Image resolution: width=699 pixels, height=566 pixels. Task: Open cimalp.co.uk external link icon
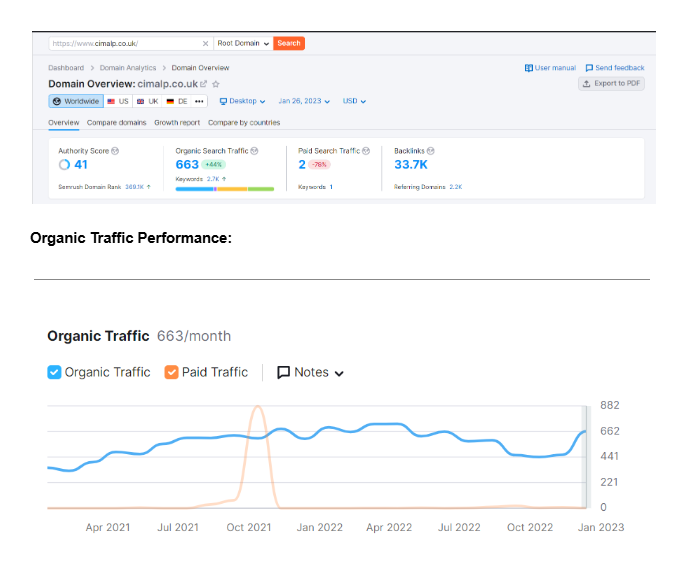pyautogui.click(x=204, y=84)
